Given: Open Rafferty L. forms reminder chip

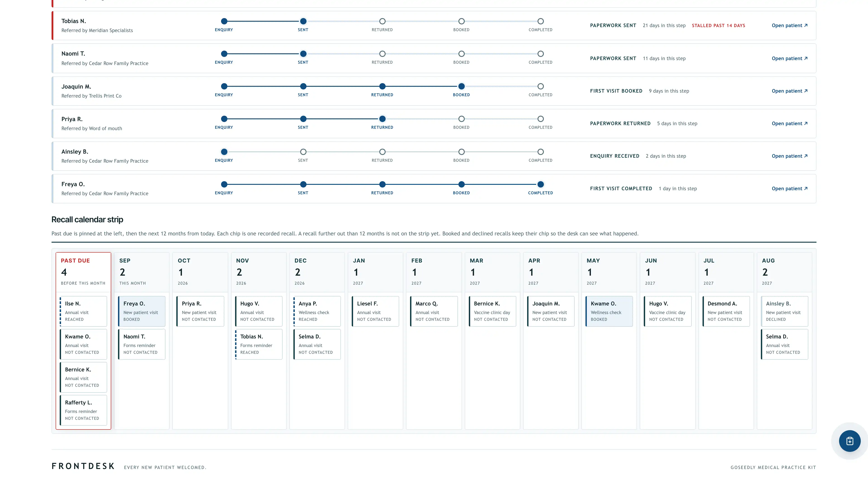Looking at the screenshot, I should [x=83, y=410].
